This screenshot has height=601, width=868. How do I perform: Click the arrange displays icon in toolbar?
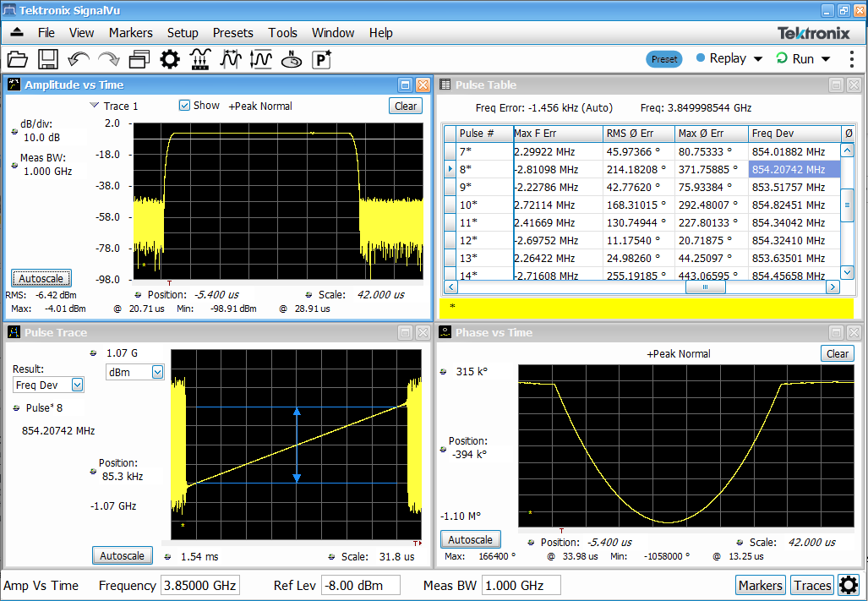click(138, 58)
